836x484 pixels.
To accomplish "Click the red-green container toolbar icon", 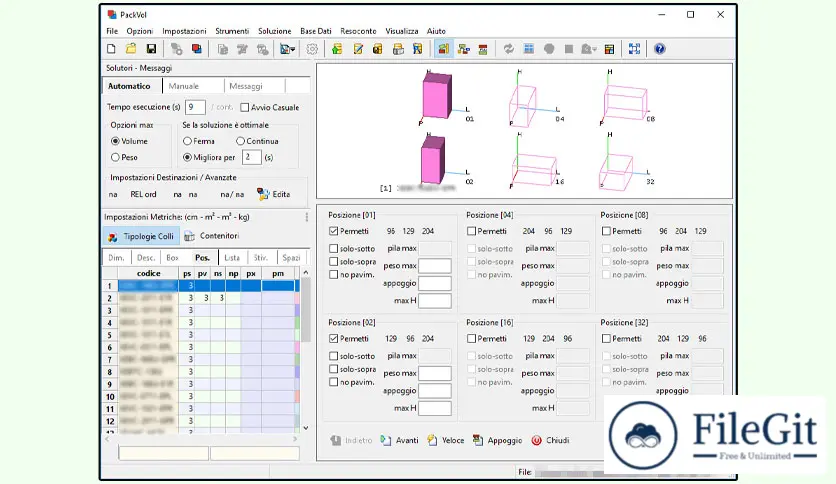I will (x=483, y=49).
